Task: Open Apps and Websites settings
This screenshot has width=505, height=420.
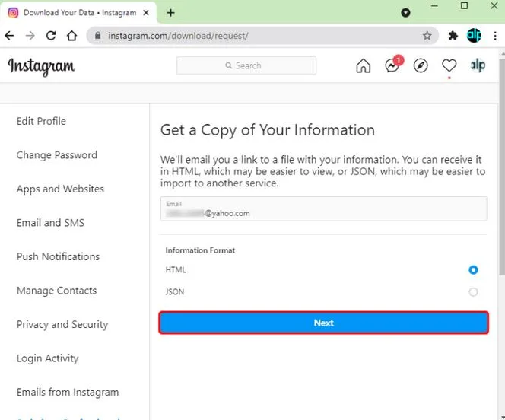Action: (x=60, y=189)
